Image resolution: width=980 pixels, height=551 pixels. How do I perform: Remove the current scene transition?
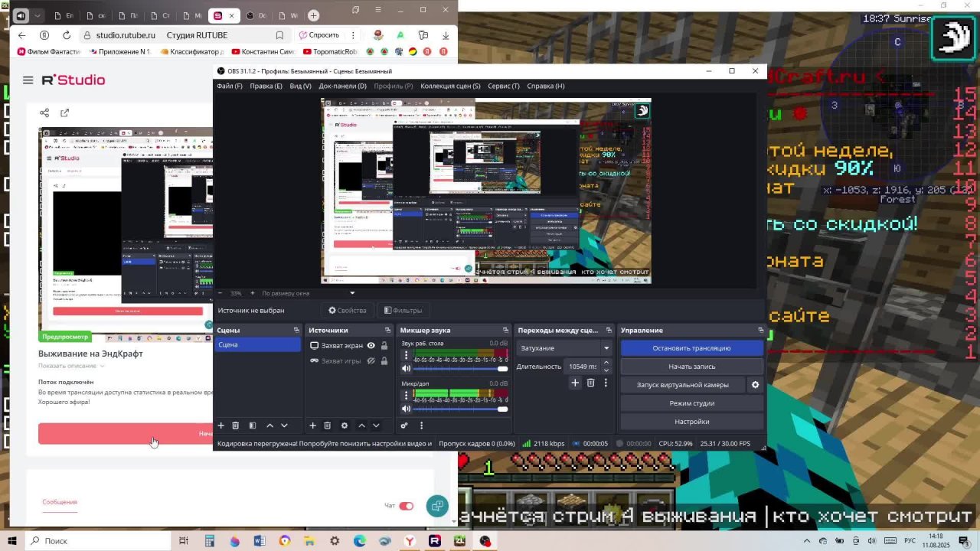coord(590,383)
